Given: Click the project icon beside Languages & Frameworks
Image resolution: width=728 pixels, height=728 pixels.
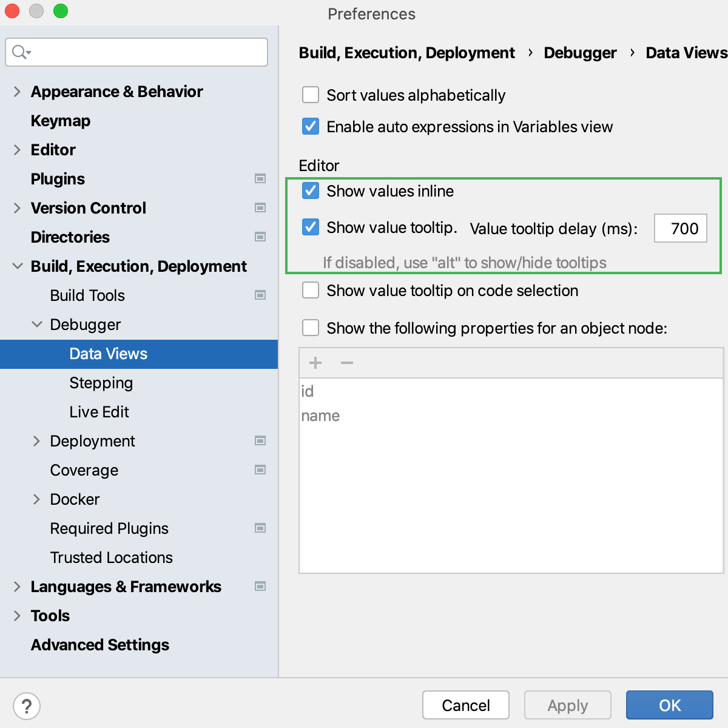Looking at the screenshot, I should point(260,586).
